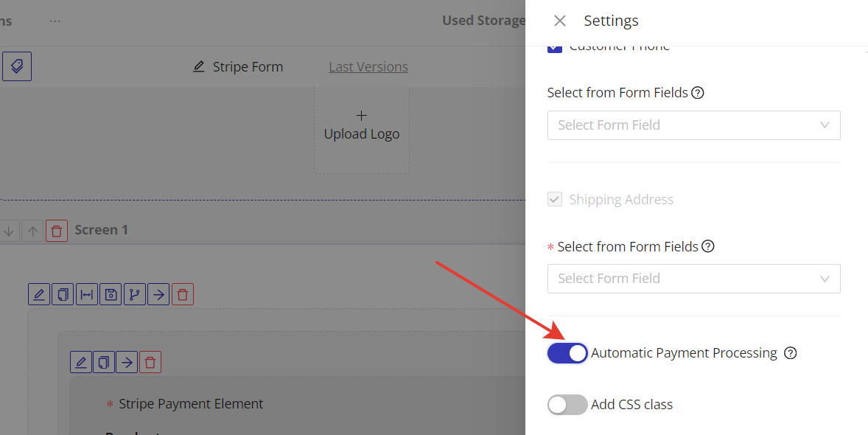
Task: Disable the Automatic Payment Processing toggle
Action: [567, 353]
